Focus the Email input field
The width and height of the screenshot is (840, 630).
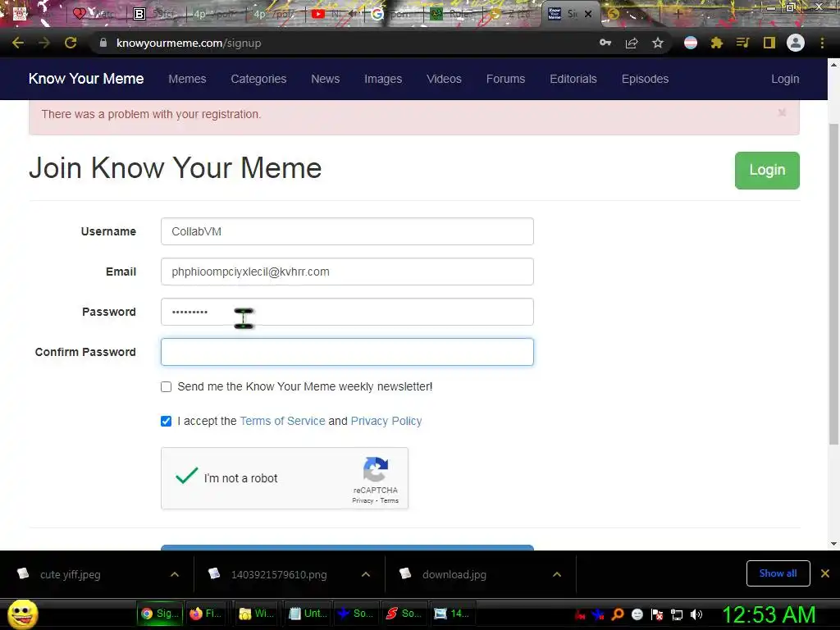pyautogui.click(x=347, y=272)
